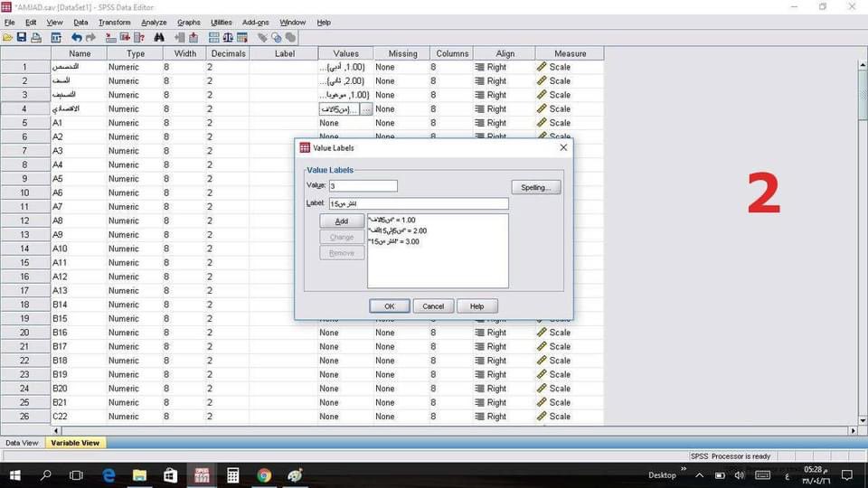
Task: Open Go to Case toolbar icon
Action: (110, 38)
